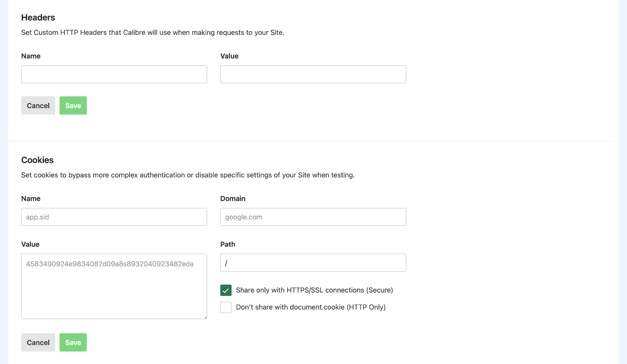Viewport: 627px width, 364px height.
Task: Select the cookie Name field showing app.sid
Action: [114, 216]
